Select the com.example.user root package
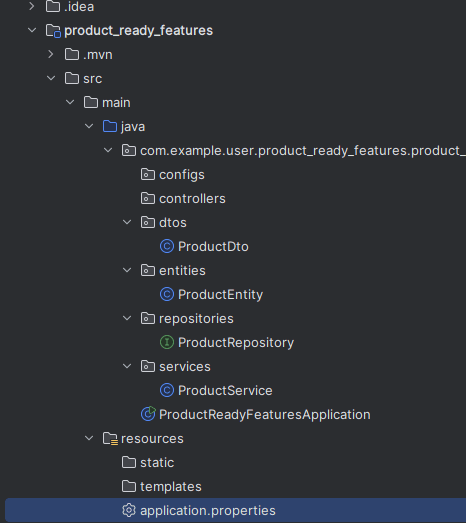466x523 pixels. tap(294, 151)
